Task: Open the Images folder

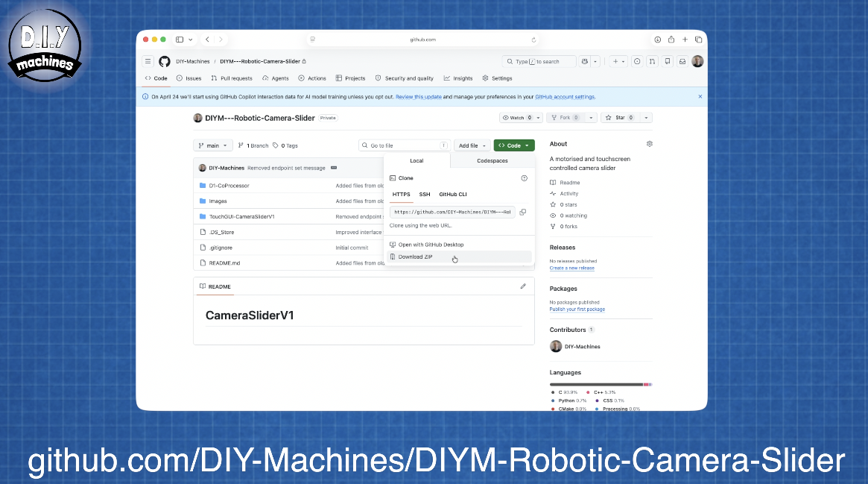Action: (x=218, y=201)
